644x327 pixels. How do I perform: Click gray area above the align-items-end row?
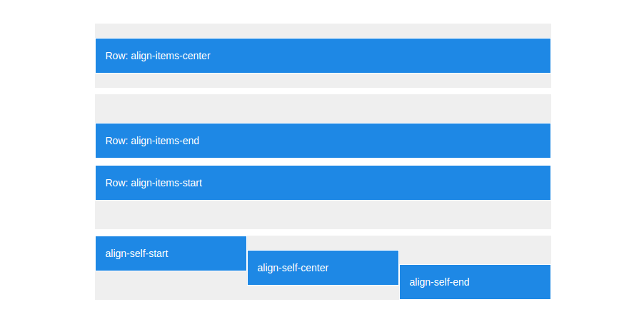point(323,109)
